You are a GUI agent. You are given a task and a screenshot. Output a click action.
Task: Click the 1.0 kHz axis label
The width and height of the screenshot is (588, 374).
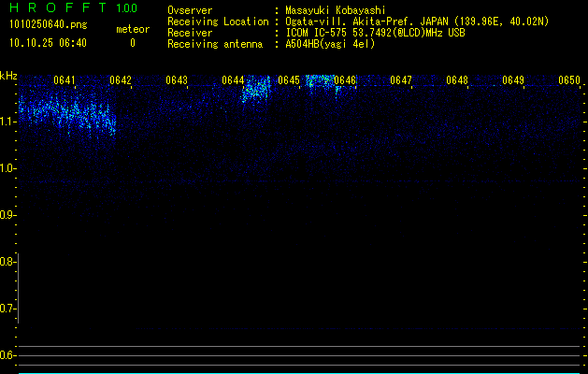click(7, 168)
